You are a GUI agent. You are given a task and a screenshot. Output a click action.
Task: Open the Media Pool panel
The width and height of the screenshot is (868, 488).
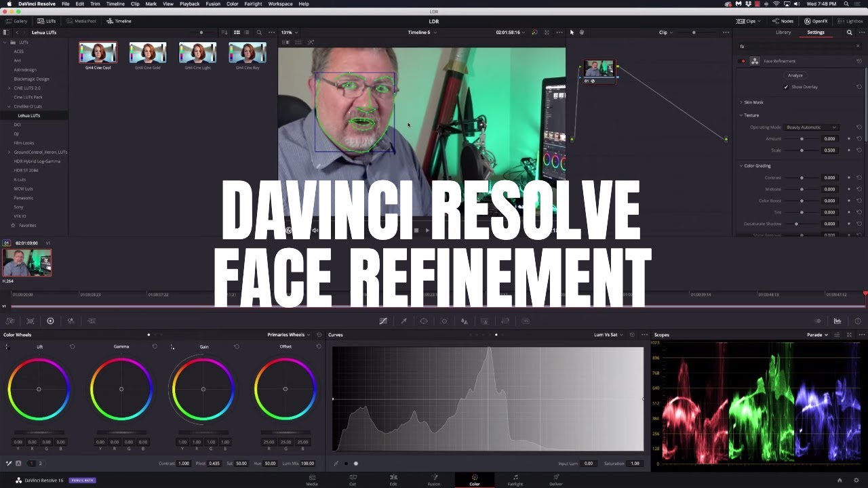[x=80, y=21]
